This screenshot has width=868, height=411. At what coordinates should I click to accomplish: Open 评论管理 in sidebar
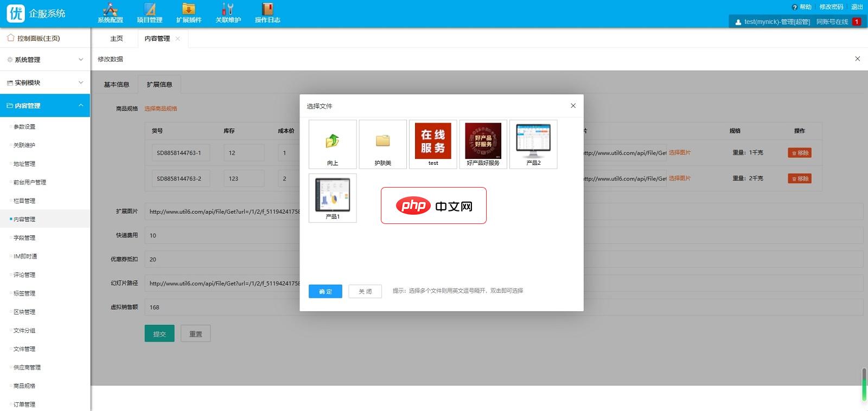[x=24, y=275]
